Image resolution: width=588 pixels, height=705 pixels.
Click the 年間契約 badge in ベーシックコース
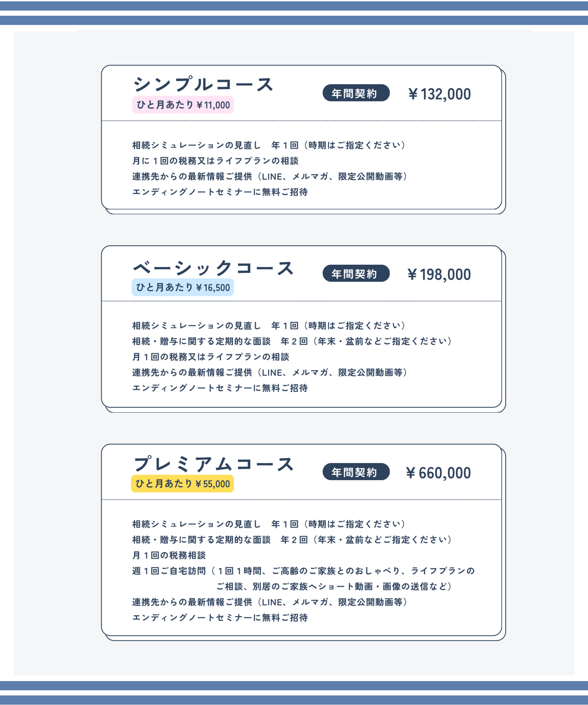[x=356, y=273]
